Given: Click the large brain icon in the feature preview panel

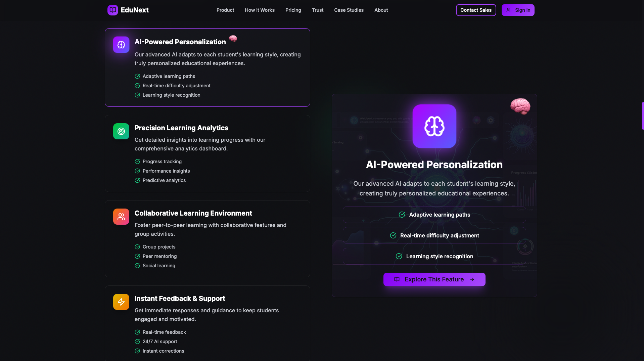Looking at the screenshot, I should [x=434, y=126].
